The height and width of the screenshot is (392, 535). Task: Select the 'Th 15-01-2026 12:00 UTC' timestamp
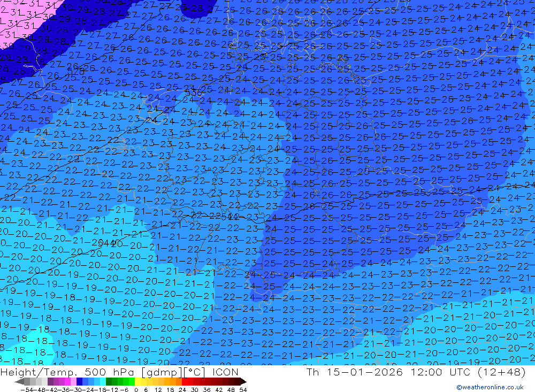(388, 372)
